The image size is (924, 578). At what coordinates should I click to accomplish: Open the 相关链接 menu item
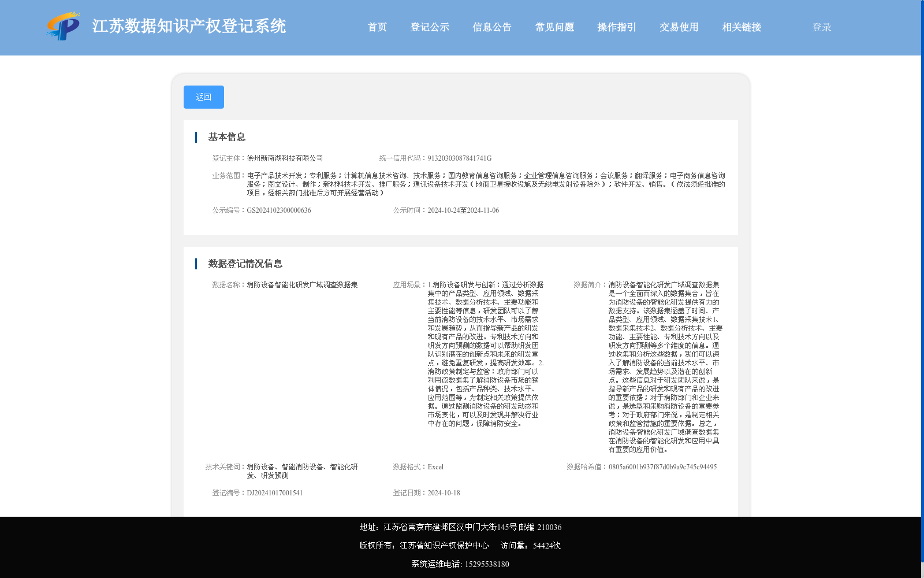click(x=742, y=27)
